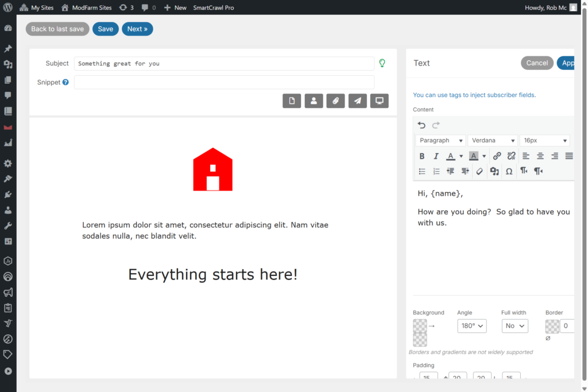
Task: Undo the last edit in editor
Action: pyautogui.click(x=421, y=125)
